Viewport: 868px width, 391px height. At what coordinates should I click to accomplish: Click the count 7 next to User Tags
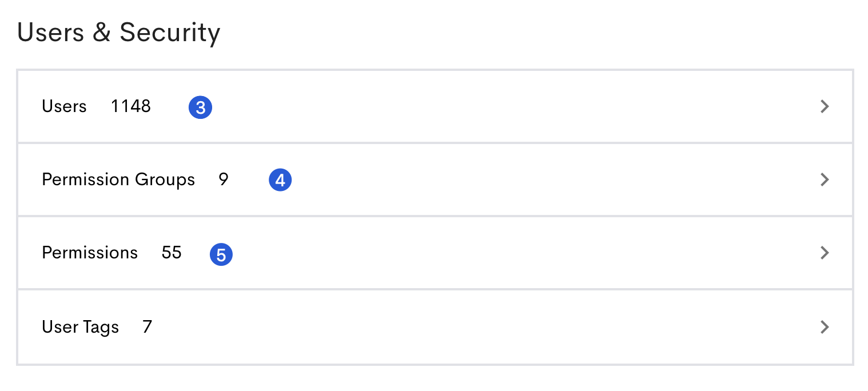tap(147, 327)
